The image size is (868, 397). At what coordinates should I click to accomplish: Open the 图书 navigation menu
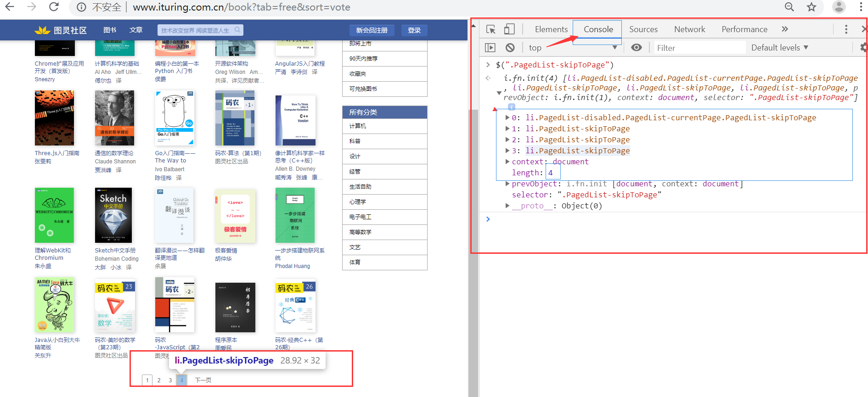pyautogui.click(x=110, y=30)
